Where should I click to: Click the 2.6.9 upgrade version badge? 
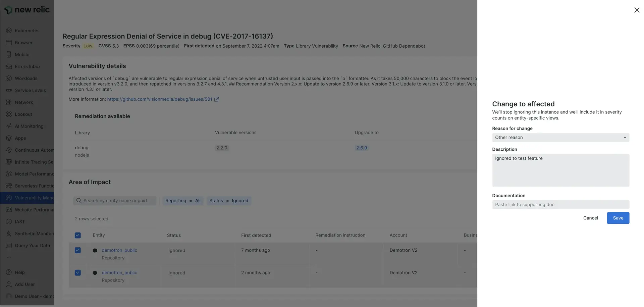pos(362,148)
